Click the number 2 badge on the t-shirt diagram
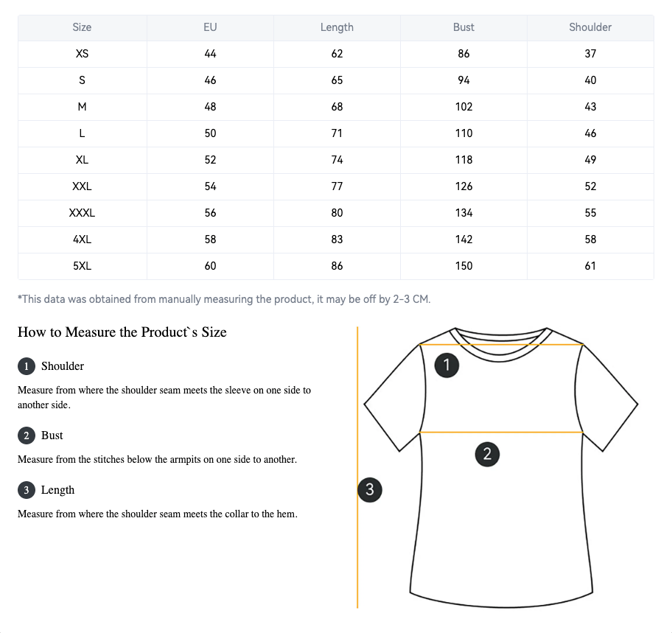The width and height of the screenshot is (672, 633). click(486, 454)
